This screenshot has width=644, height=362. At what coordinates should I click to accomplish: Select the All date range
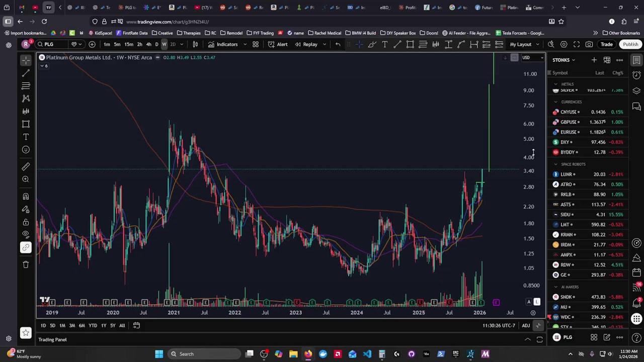click(122, 326)
